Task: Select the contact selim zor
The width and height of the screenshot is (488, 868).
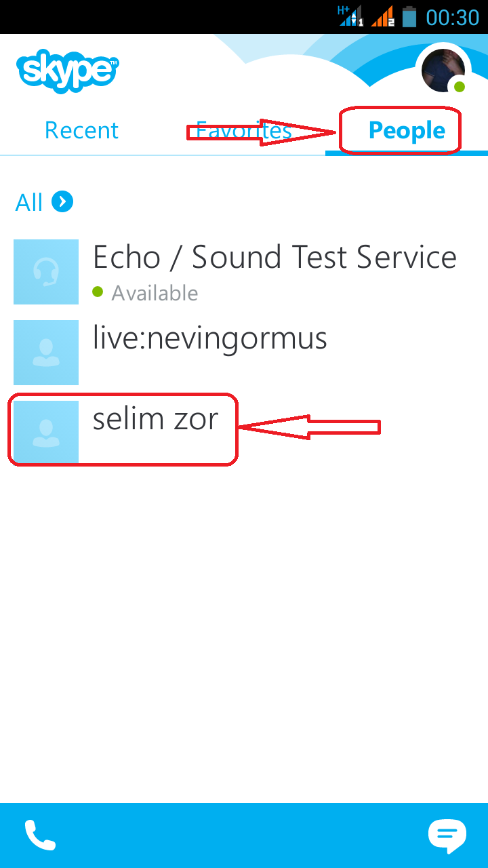Action: 155,419
